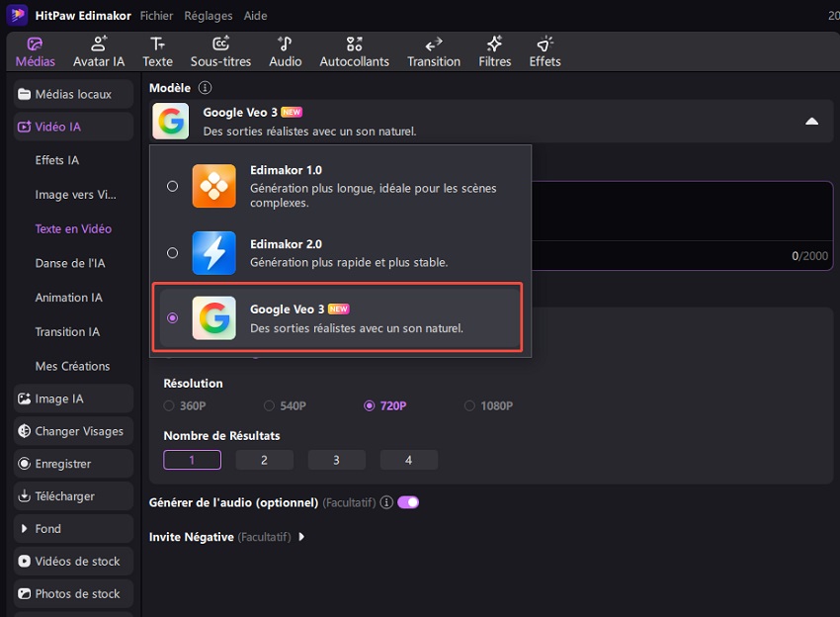
Task: Click the Nombre de Résultats heading
Action: [221, 436]
